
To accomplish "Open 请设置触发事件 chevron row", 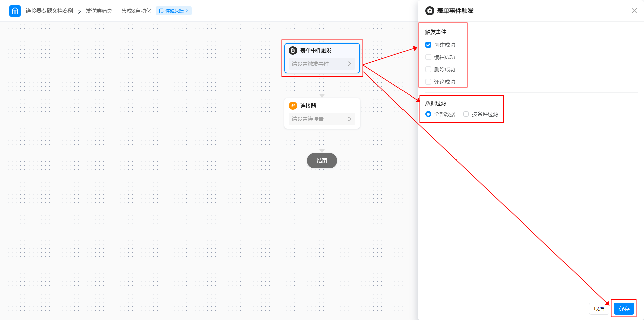I will point(322,64).
